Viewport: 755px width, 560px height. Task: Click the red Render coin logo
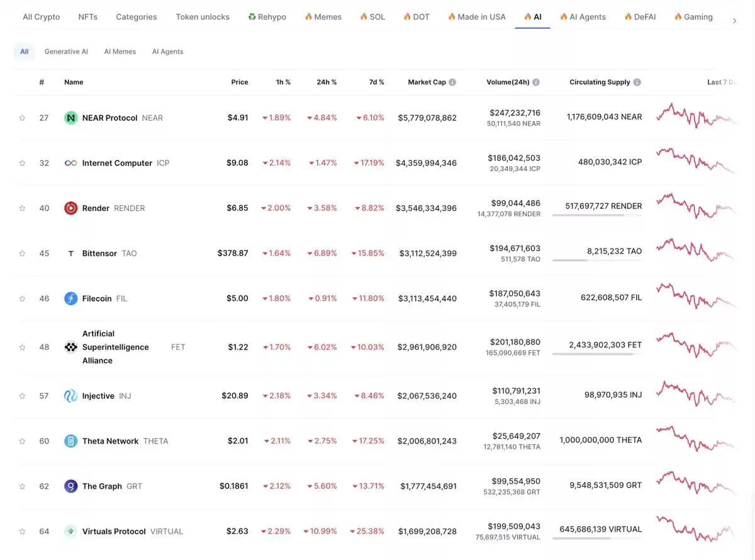point(70,208)
